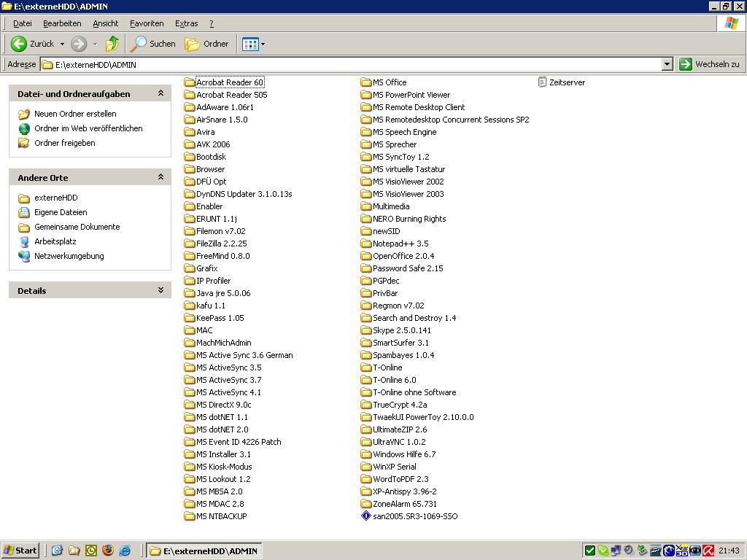Open the ? help menu

coord(212,23)
